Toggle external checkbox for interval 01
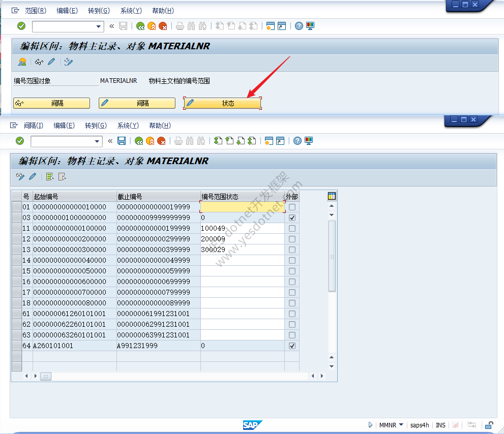 click(292, 207)
